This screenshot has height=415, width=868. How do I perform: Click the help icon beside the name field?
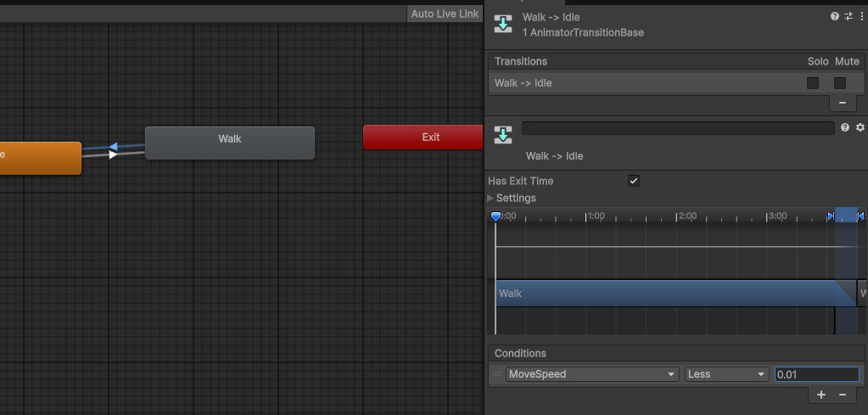845,127
